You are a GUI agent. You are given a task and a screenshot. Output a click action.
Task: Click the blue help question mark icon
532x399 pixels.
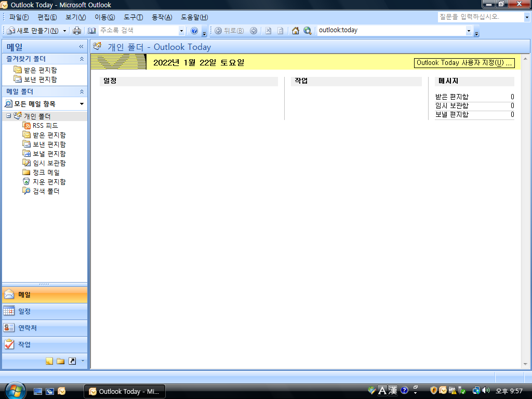coord(194,31)
